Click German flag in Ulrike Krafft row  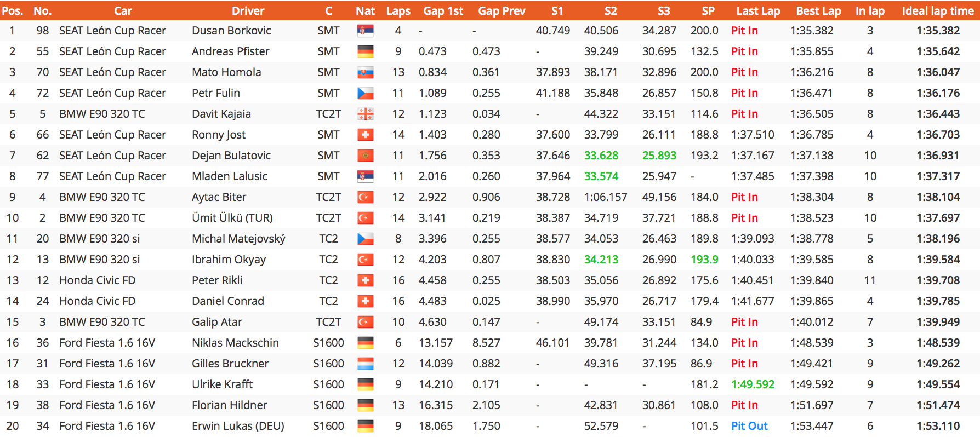click(x=365, y=384)
